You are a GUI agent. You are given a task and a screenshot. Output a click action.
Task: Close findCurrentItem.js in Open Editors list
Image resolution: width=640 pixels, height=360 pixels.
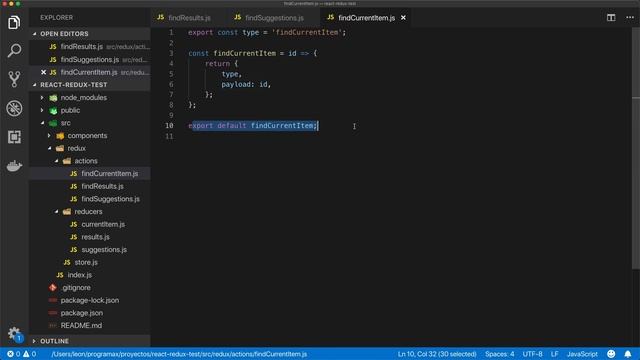click(x=43, y=72)
